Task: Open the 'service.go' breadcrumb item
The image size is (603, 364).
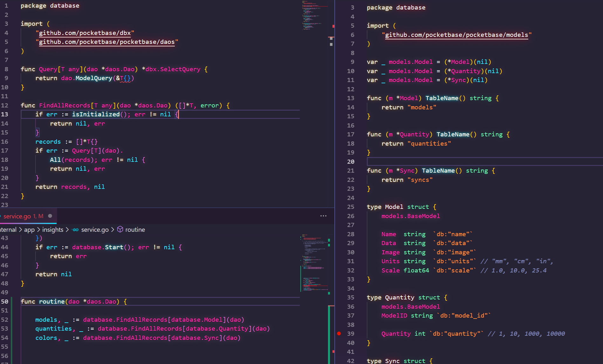Action: pos(95,230)
